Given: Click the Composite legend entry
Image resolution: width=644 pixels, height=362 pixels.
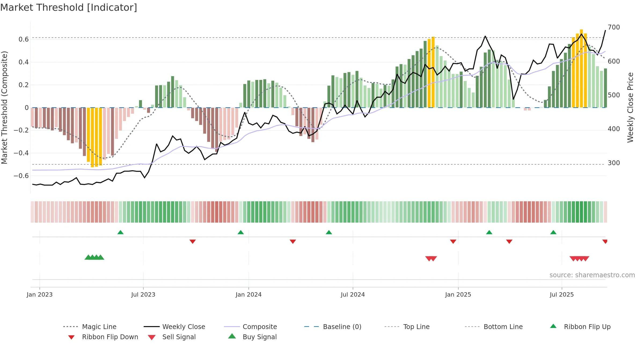Looking at the screenshot, I should 250,327.
